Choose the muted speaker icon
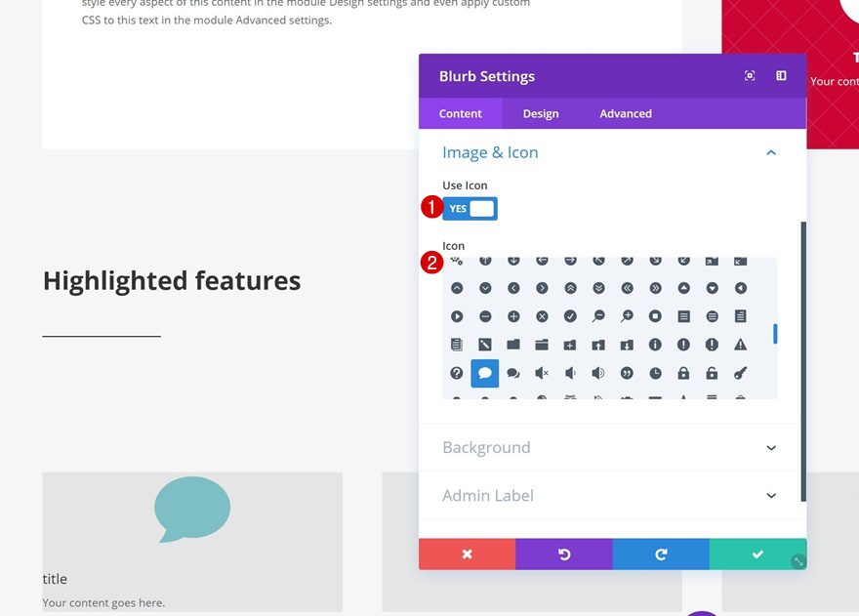859x616 pixels. (x=540, y=374)
